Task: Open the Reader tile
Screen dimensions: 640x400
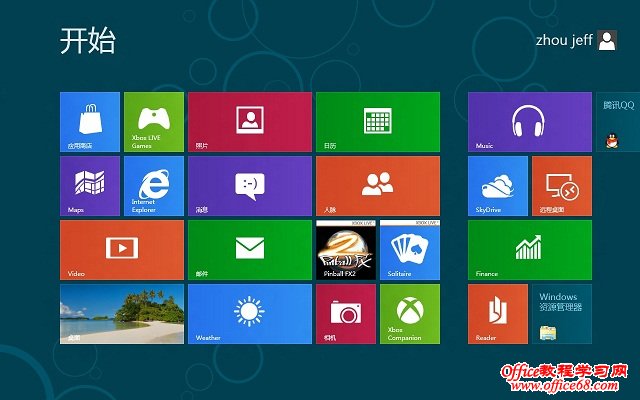Action: (x=498, y=314)
